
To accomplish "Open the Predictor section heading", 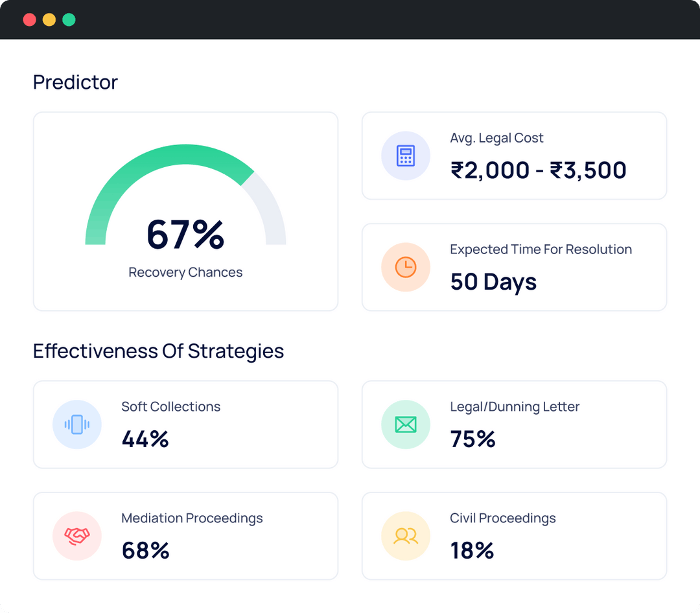I will click(x=75, y=82).
